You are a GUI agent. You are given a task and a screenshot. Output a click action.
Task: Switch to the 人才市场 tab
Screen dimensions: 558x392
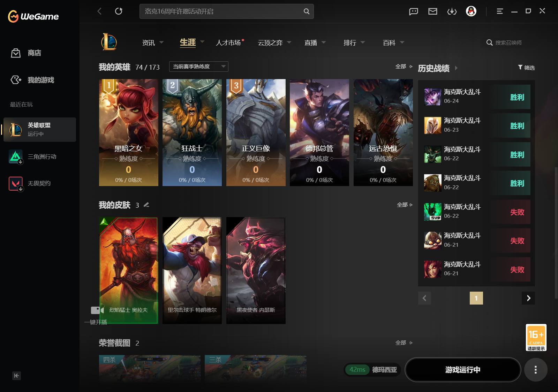228,43
